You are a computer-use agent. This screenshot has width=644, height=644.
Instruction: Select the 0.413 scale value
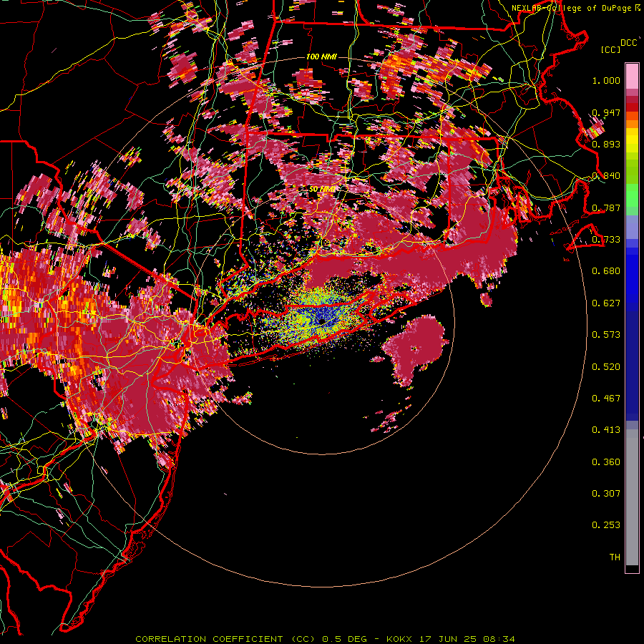[x=606, y=430]
